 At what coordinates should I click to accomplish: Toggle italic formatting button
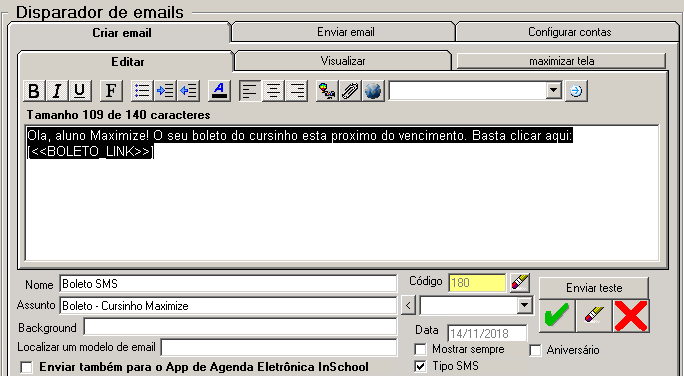[x=57, y=91]
